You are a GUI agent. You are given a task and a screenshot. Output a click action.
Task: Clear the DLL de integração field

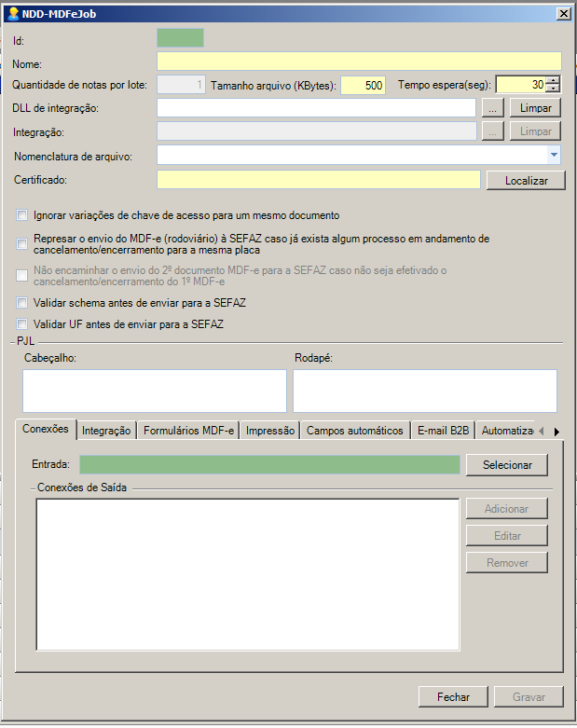click(x=535, y=108)
